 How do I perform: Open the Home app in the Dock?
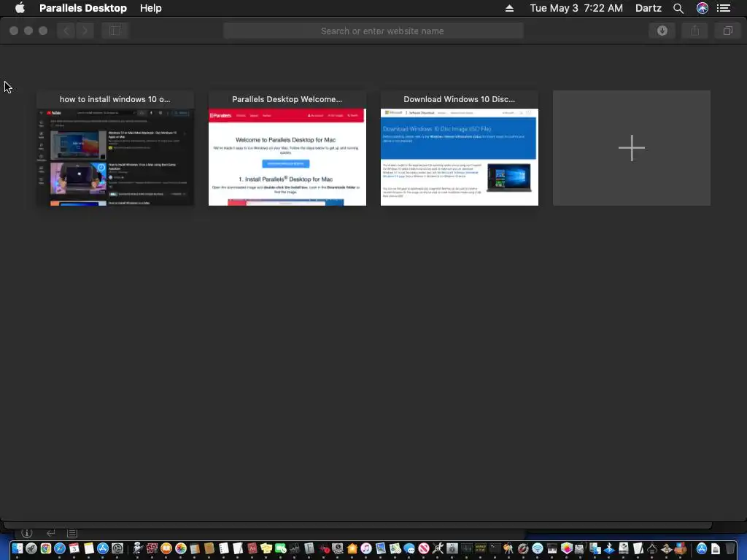point(352,548)
